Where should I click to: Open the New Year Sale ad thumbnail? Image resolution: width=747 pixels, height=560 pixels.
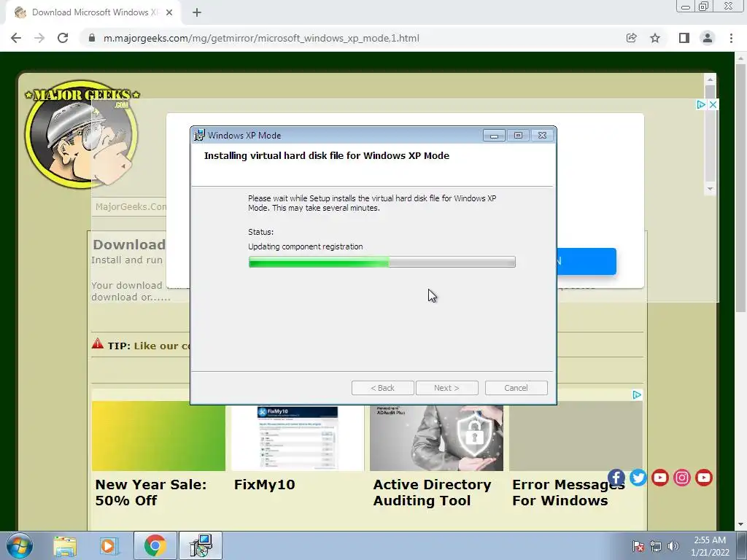pos(158,436)
